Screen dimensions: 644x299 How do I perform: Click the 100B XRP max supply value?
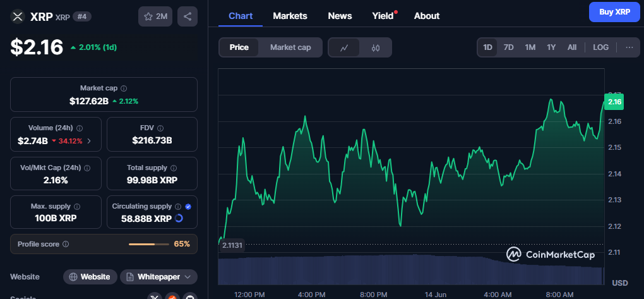coord(56,218)
